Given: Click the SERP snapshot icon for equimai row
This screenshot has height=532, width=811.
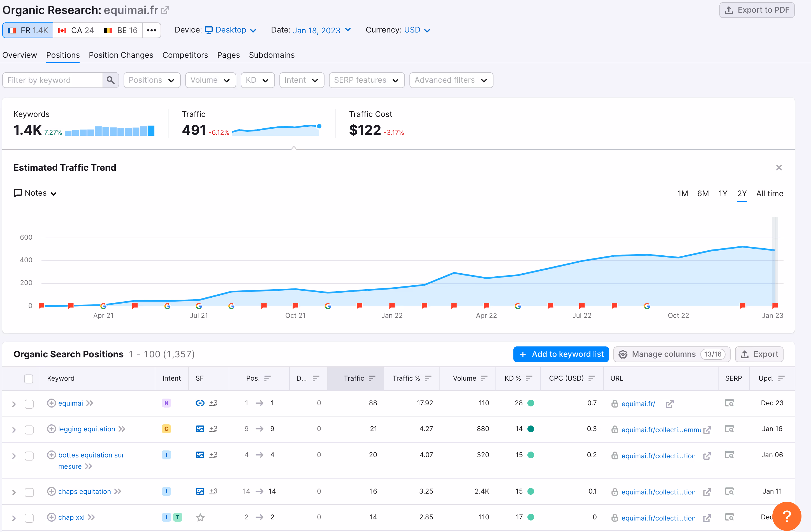Looking at the screenshot, I should click(x=729, y=403).
